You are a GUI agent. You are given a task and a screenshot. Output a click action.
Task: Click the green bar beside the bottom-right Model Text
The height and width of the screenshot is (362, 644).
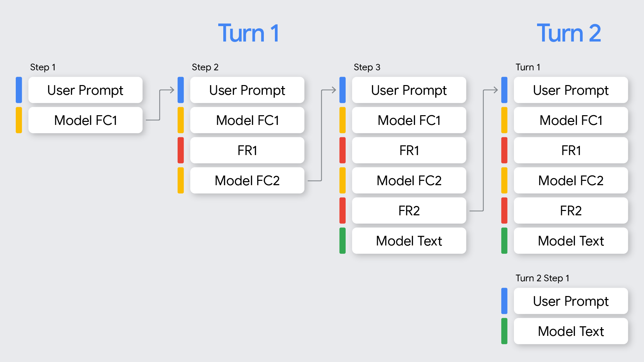[504, 331]
